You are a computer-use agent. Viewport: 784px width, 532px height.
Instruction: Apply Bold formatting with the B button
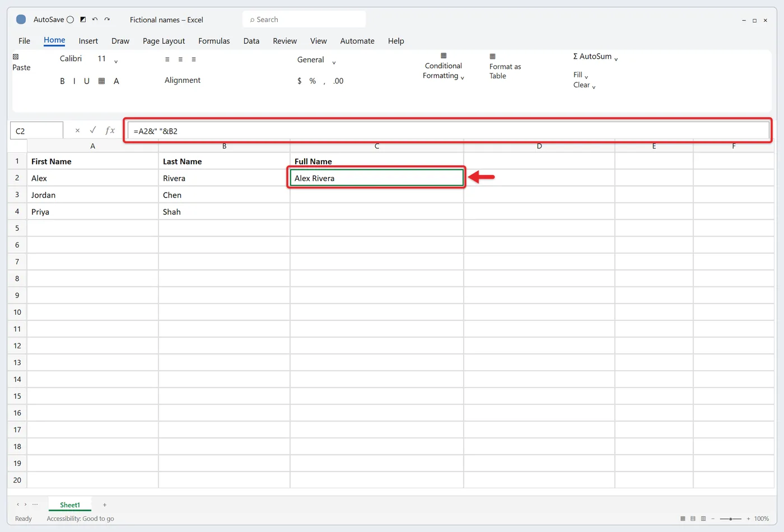(x=62, y=81)
